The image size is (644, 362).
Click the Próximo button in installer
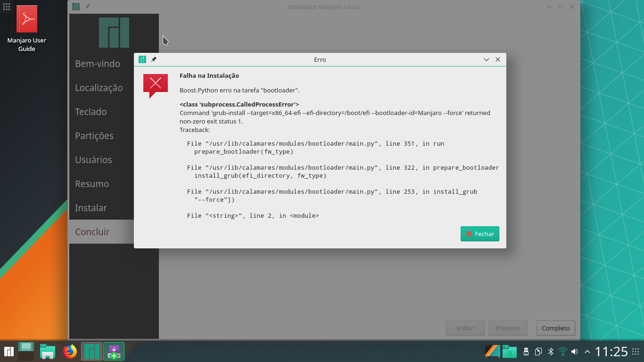point(507,328)
